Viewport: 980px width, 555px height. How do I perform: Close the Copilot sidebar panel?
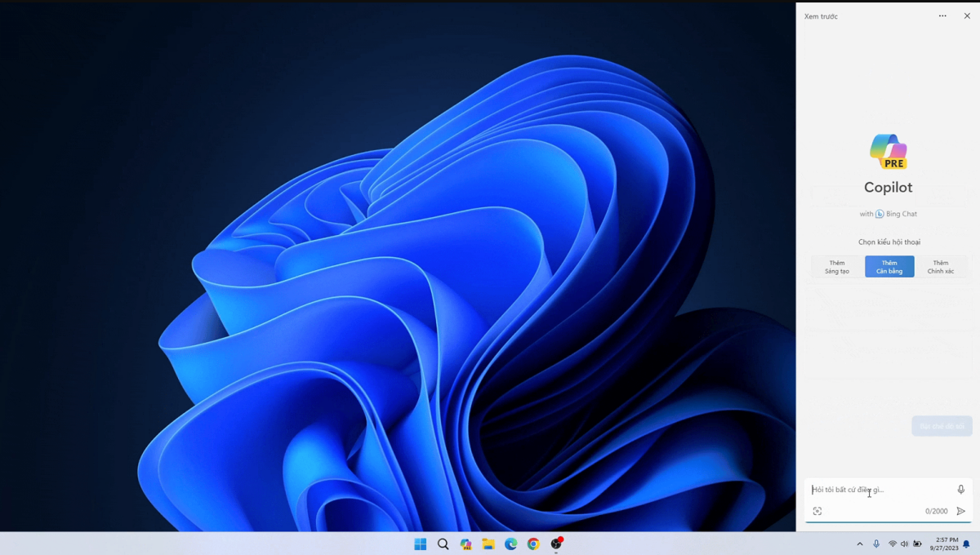coord(967,16)
